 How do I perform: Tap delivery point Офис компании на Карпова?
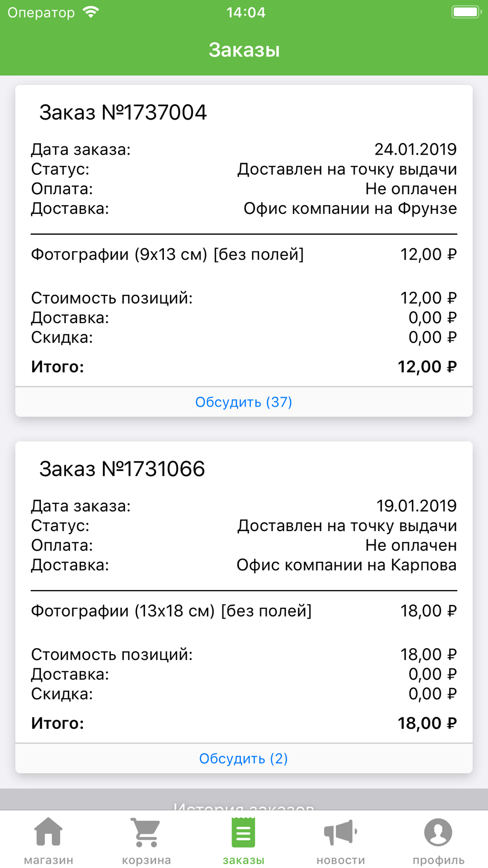[347, 565]
